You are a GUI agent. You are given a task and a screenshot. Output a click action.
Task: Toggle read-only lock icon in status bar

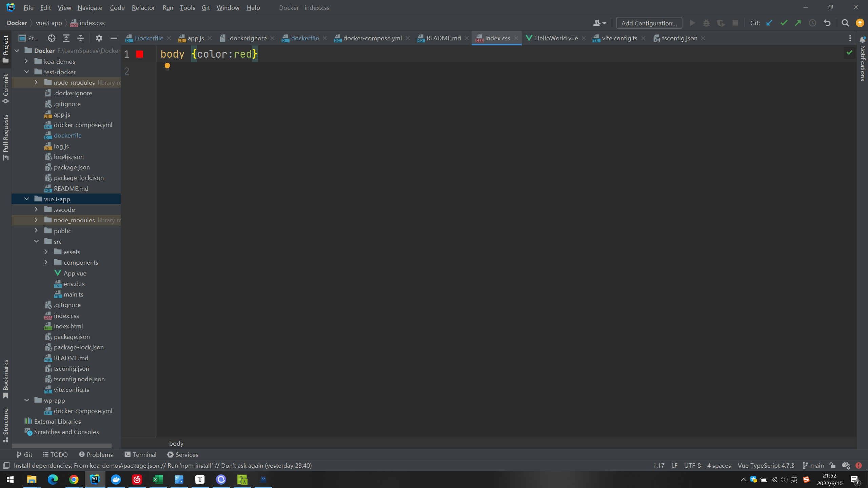point(832,465)
